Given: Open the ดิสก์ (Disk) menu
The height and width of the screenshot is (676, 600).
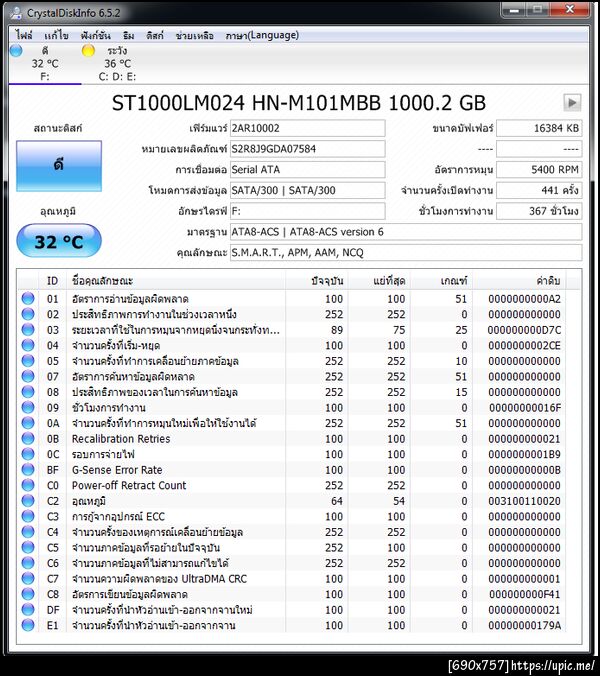Looking at the screenshot, I should coord(155,35).
